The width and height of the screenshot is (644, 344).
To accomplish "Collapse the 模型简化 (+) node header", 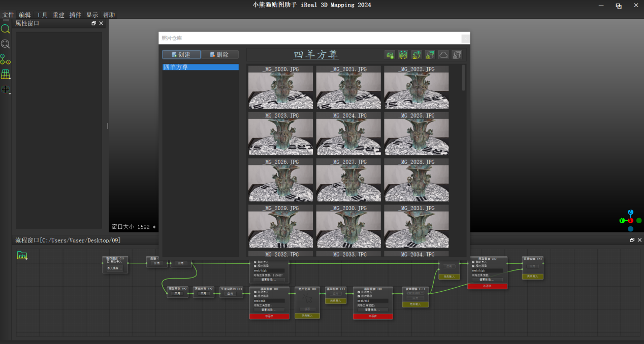I will coord(178,289).
